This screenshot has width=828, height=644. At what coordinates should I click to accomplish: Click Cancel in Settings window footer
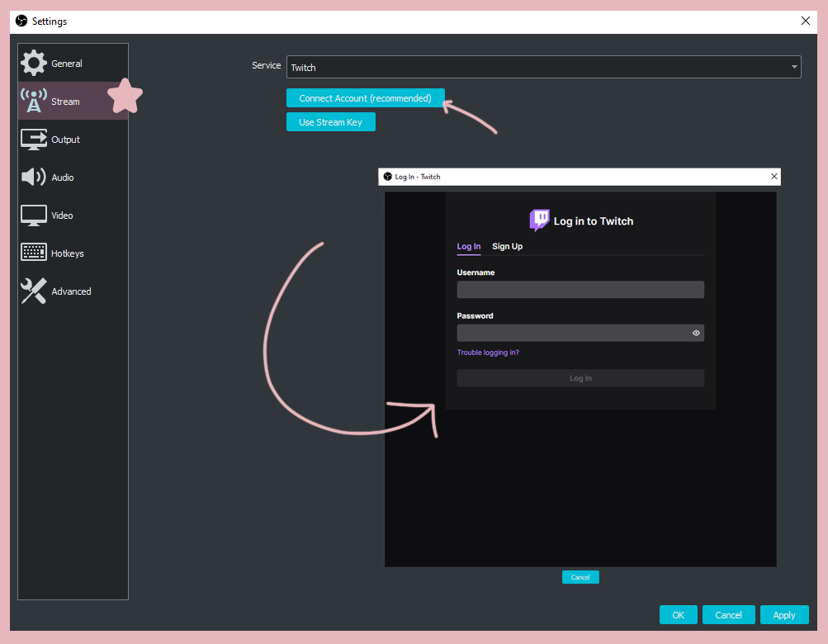pyautogui.click(x=728, y=615)
